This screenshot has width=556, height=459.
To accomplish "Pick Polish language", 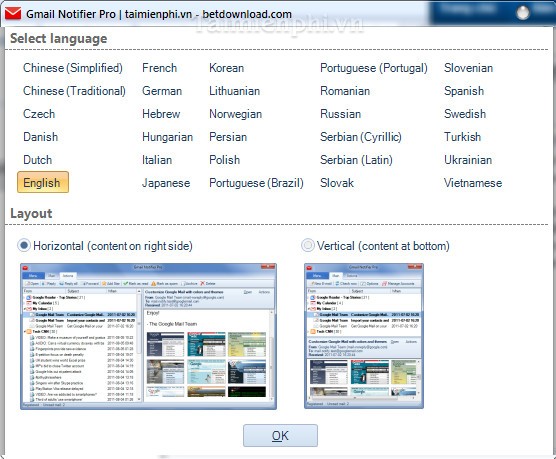I will coord(224,160).
